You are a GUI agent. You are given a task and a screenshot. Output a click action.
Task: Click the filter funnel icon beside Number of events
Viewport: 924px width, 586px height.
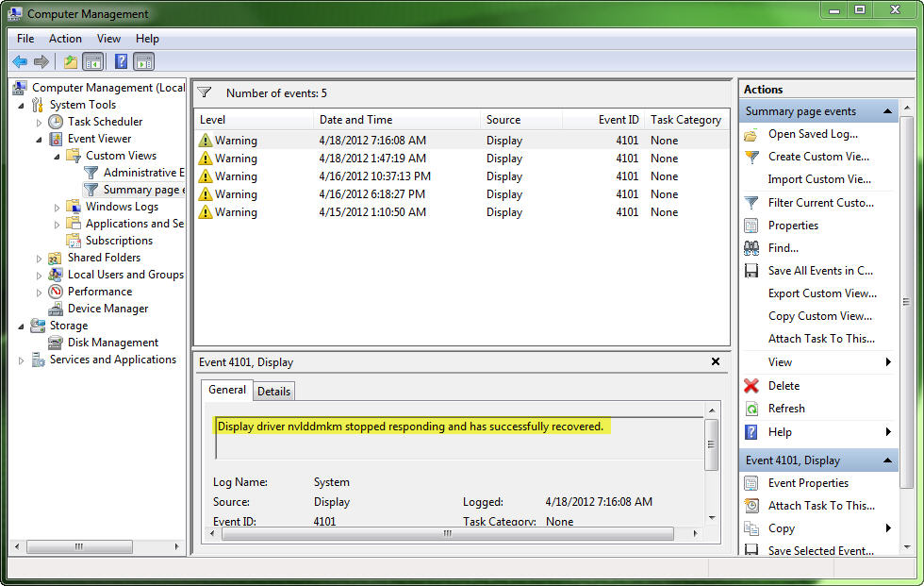[205, 92]
